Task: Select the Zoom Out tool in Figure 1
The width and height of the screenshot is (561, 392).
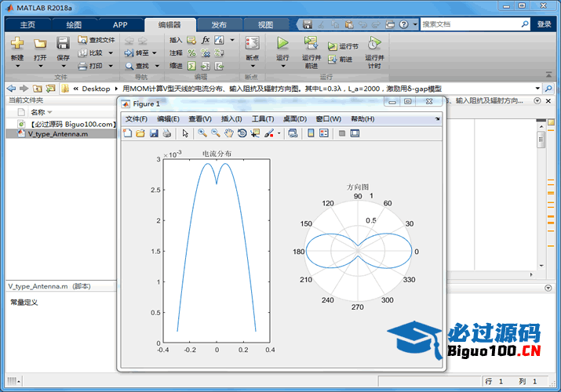Action: click(x=216, y=133)
